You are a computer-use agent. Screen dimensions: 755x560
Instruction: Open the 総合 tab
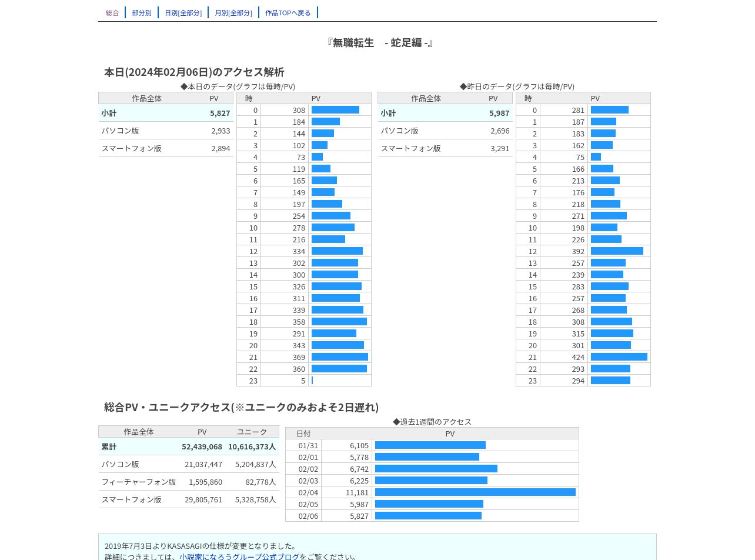[x=112, y=13]
